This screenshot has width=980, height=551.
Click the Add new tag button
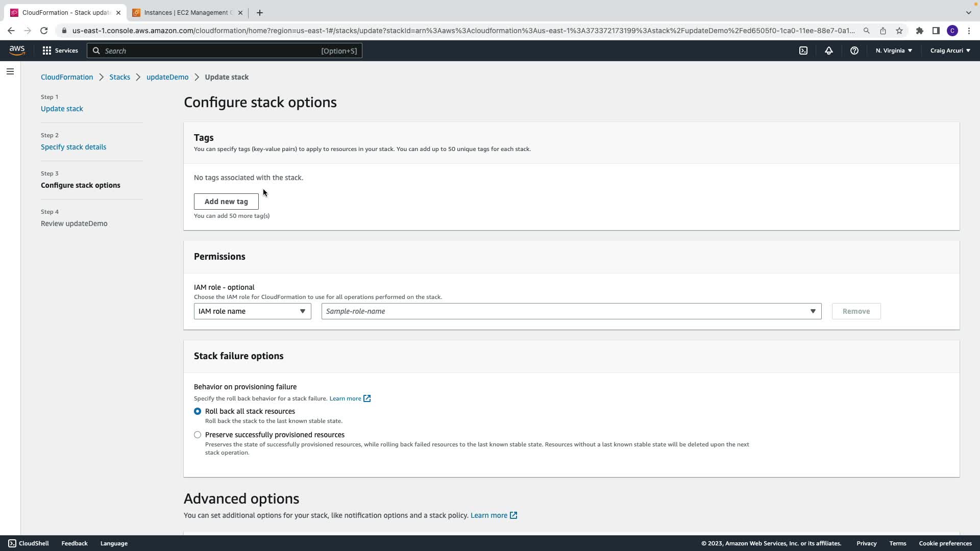(226, 202)
